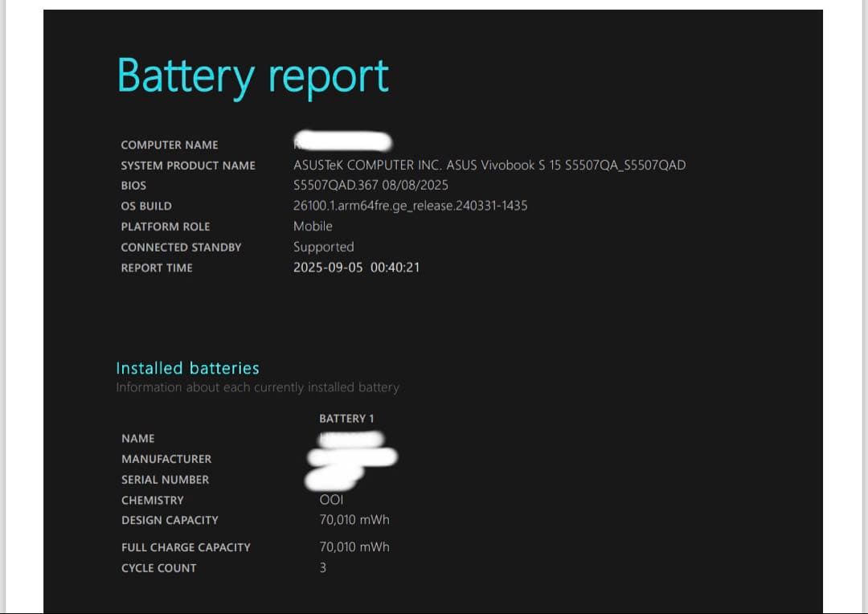Screen dimensions: 868x614
Task: Click the MANUFACTURER row label
Action: (x=166, y=459)
